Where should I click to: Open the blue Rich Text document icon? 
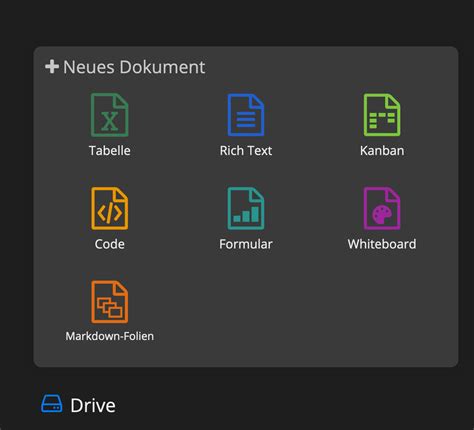(x=246, y=115)
